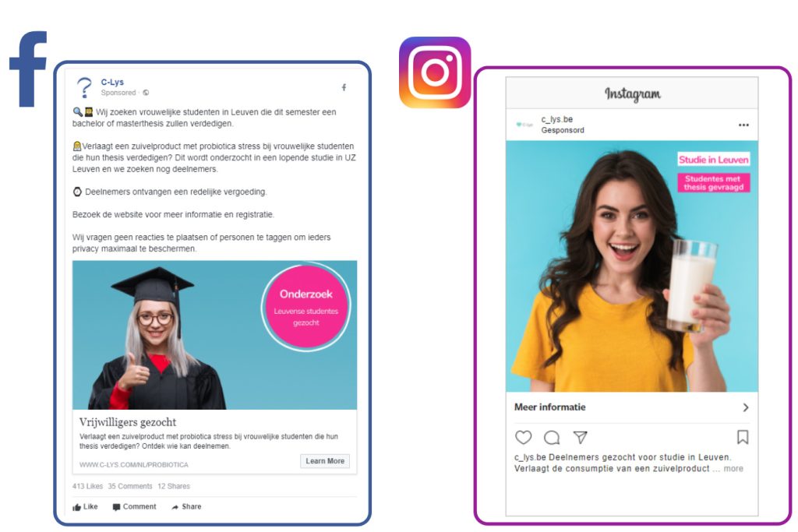Click the C-Lys question mark avatar
798x532 pixels.
[84, 87]
